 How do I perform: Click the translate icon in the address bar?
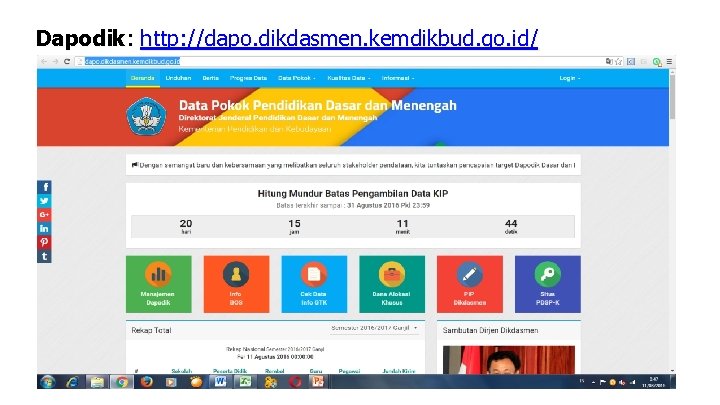[609, 61]
